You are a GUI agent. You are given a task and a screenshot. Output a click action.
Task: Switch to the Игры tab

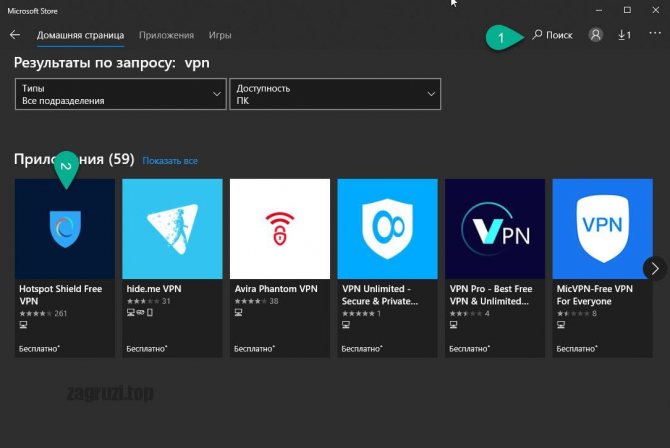(220, 35)
